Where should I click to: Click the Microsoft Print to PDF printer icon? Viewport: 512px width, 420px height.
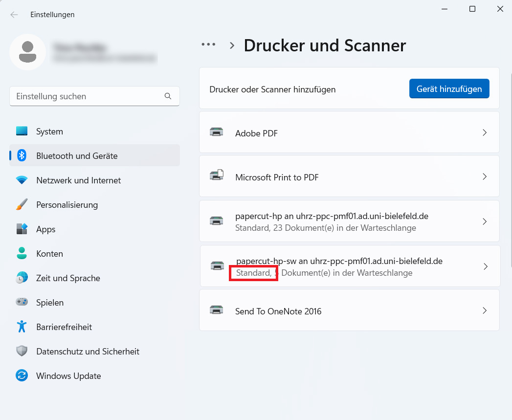217,176
